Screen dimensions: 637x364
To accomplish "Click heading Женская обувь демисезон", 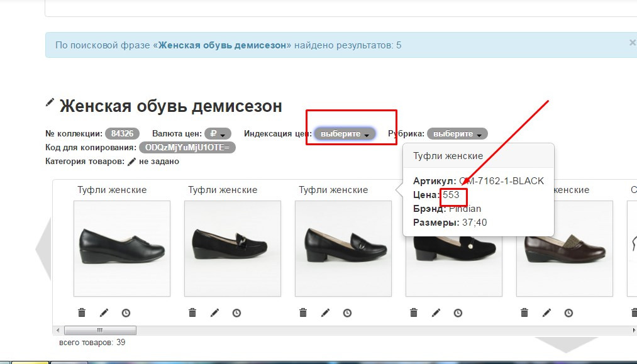I will pos(170,106).
